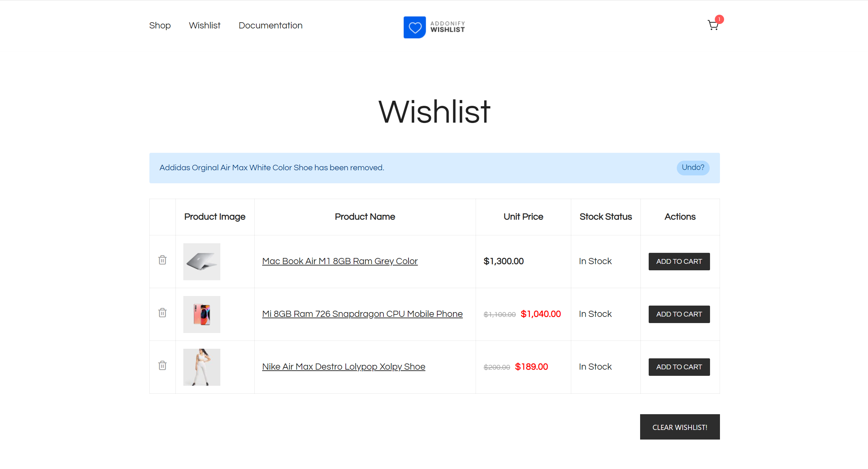Screen dimensions: 868x469
Task: Click the removed-item notification message
Action: point(272,168)
